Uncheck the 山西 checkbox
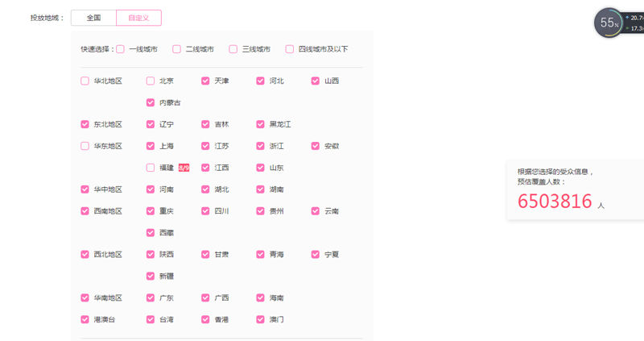Viewport: 644px width, 341px height. (316, 81)
